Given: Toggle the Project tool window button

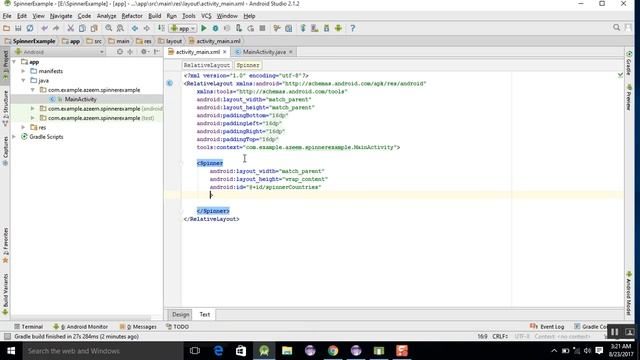Looking at the screenshot, I should coord(5,64).
